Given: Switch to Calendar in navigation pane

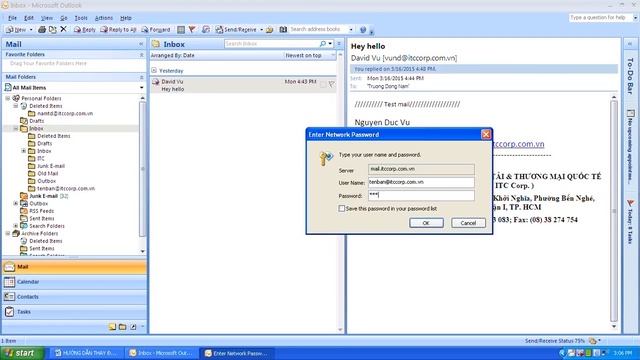Looking at the screenshot, I should click(x=74, y=282).
